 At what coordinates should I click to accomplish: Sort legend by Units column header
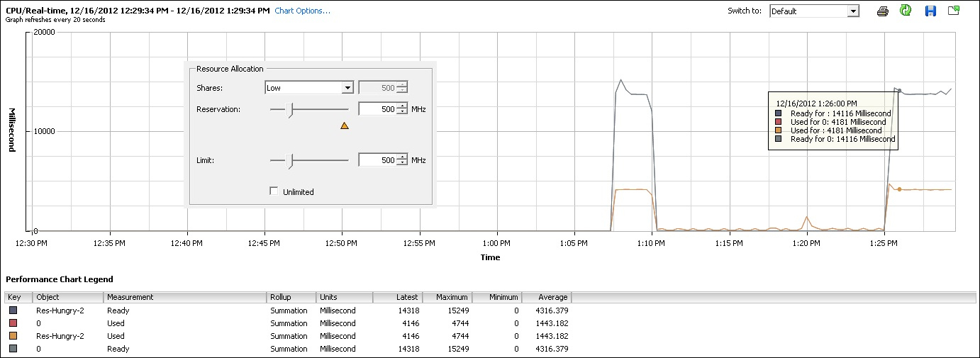click(345, 297)
